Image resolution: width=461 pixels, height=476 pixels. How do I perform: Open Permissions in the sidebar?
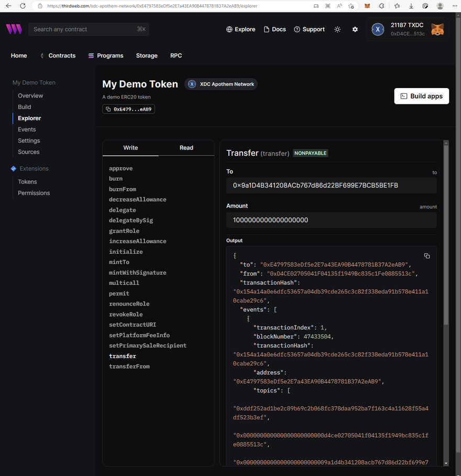coord(34,193)
